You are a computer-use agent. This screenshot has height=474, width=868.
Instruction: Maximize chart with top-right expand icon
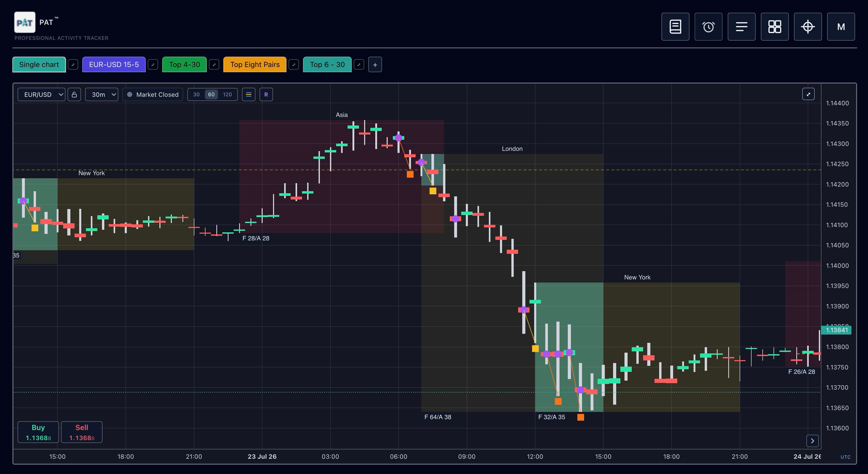point(808,94)
